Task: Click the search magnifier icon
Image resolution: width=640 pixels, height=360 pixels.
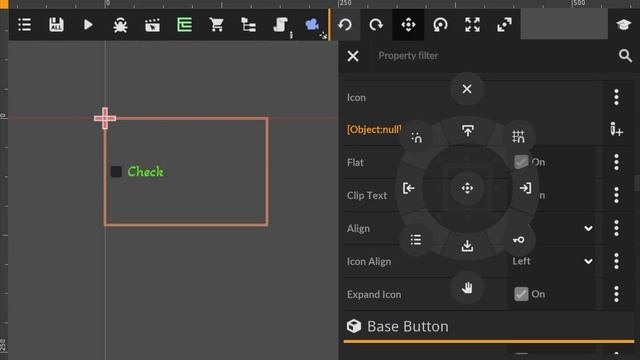Action: point(625,56)
